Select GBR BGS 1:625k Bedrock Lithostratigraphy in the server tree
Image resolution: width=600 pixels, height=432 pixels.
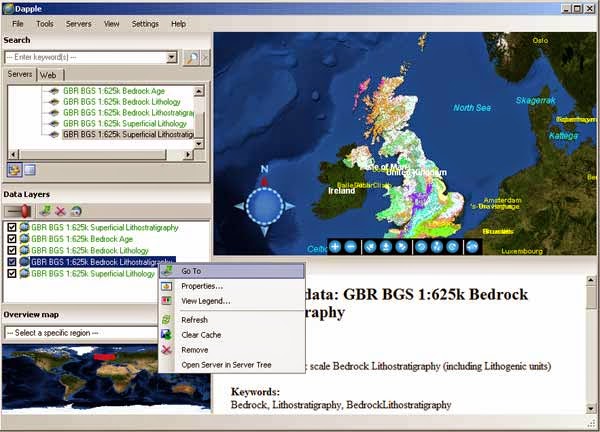[128, 113]
